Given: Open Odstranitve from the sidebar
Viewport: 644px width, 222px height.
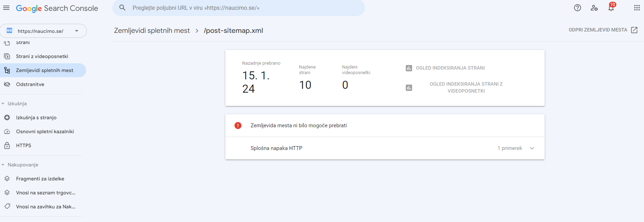Looking at the screenshot, I should point(30,84).
